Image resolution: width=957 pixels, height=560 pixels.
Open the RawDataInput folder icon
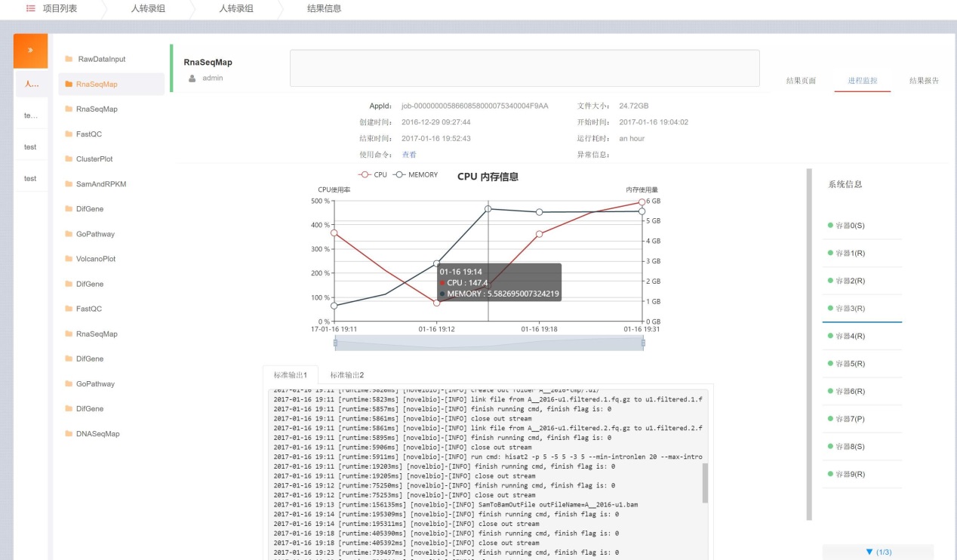pos(69,59)
